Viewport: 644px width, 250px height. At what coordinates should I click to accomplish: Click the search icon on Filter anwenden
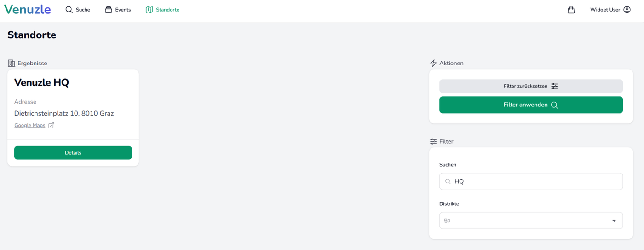click(x=554, y=105)
